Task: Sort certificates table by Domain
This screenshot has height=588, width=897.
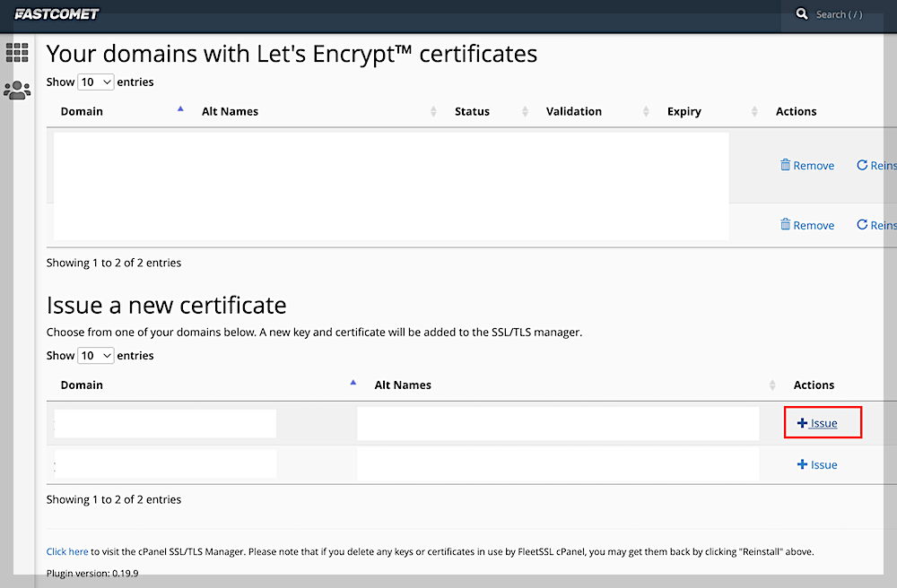Action: point(82,111)
